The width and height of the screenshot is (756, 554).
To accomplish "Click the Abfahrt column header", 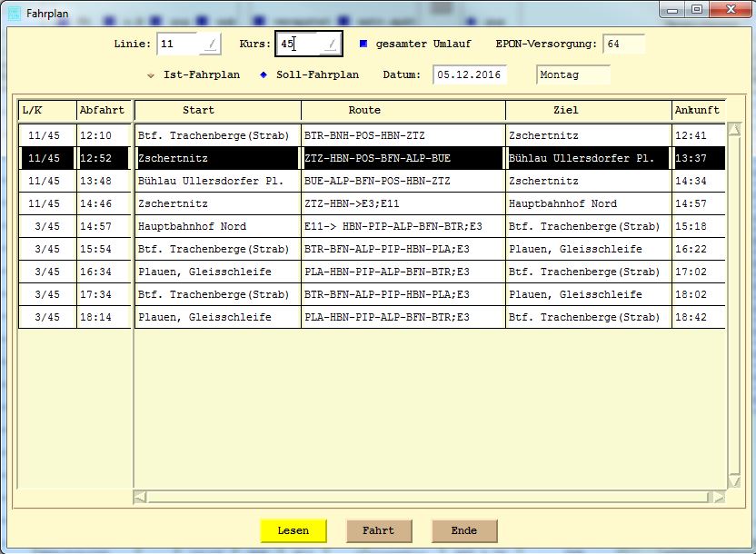I will [102, 110].
